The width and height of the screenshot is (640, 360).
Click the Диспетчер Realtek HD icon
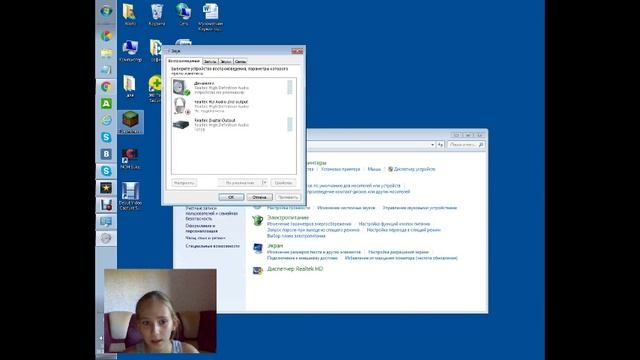(x=258, y=270)
